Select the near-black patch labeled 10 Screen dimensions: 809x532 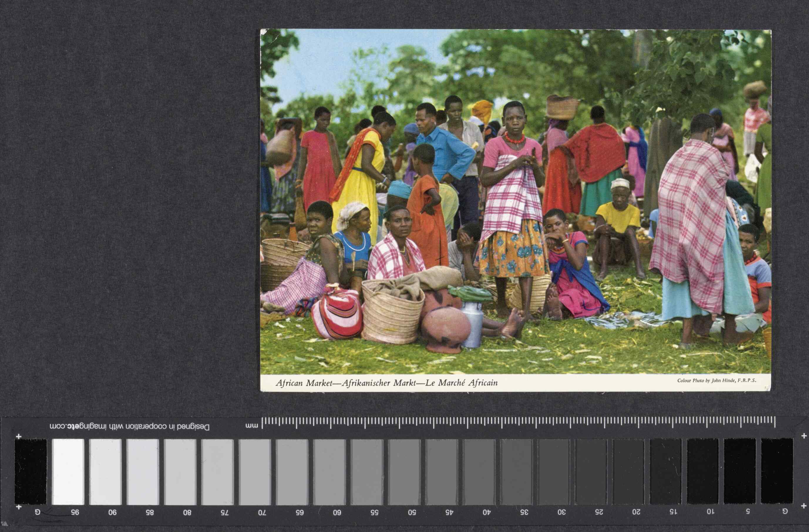point(703,472)
